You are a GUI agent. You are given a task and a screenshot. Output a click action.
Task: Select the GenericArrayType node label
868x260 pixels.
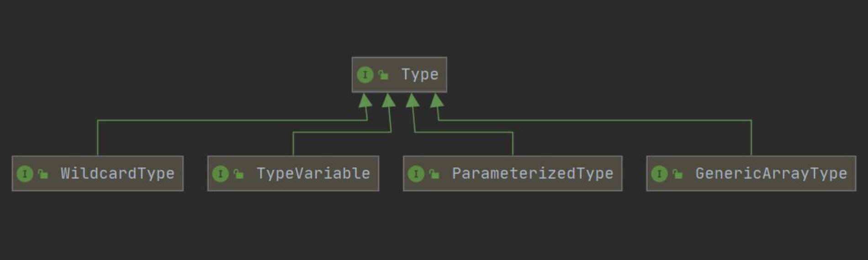click(x=771, y=173)
